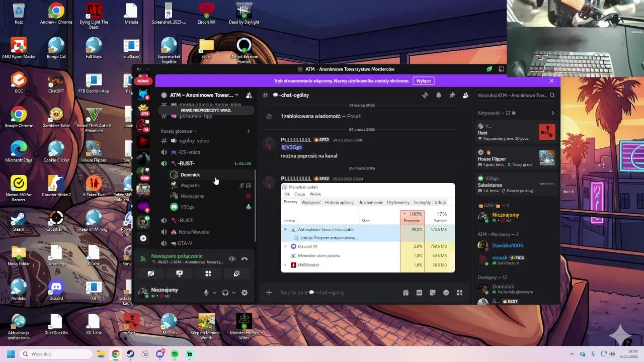Image resolution: width=644 pixels, height=362 pixels.
Task: Open Dawidos1005 member profile
Action: click(x=517, y=245)
